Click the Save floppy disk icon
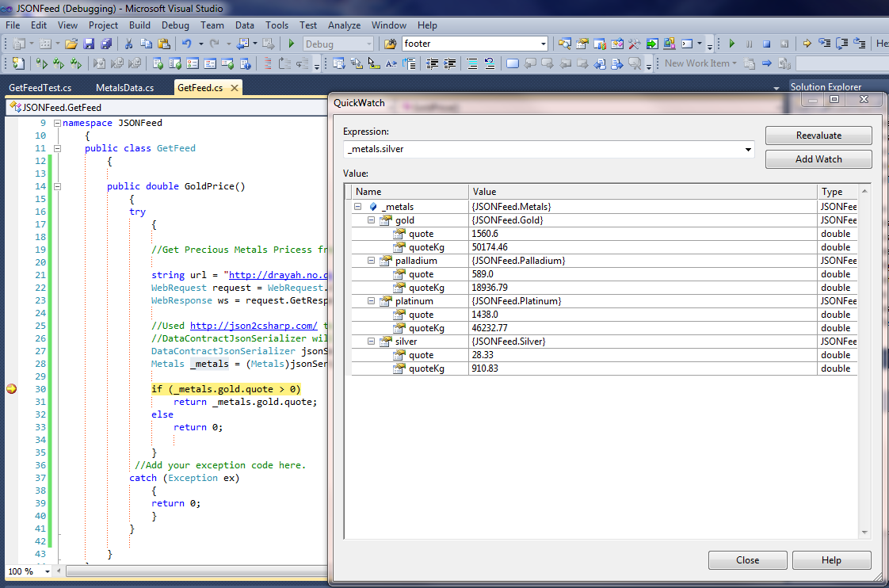The width and height of the screenshot is (889, 588). [89, 44]
